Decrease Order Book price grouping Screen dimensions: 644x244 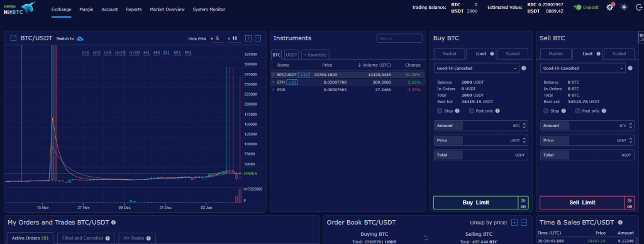pos(524,223)
